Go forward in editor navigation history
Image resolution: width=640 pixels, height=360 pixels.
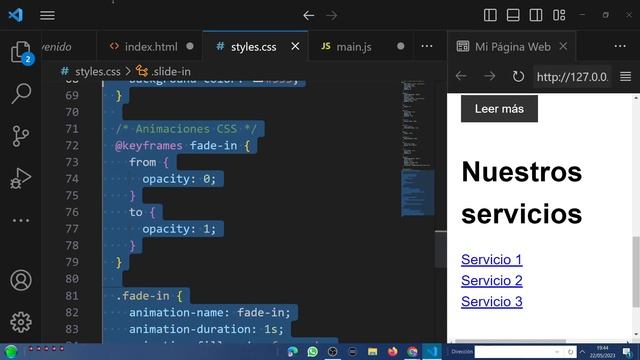331,16
